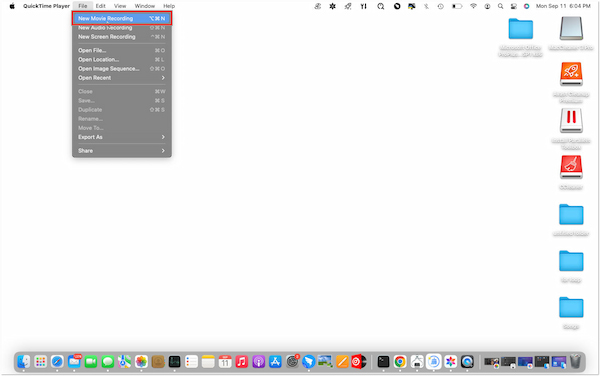Select the Microsoft Office folder on desktop
Image resolution: width=600 pixels, height=376 pixels.
(520, 29)
